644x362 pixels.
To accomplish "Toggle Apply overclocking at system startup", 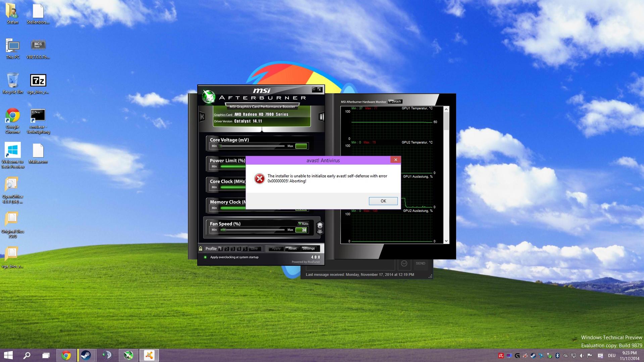I will (205, 257).
